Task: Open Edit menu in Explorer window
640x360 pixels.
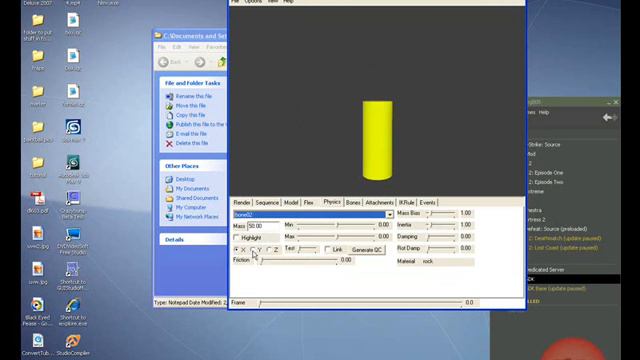Action: pyautogui.click(x=177, y=47)
